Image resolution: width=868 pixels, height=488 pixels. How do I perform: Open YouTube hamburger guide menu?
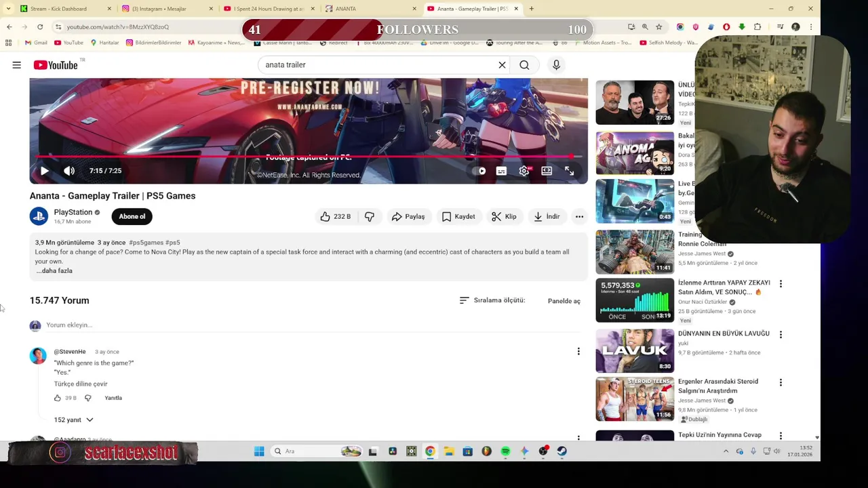pos(16,65)
